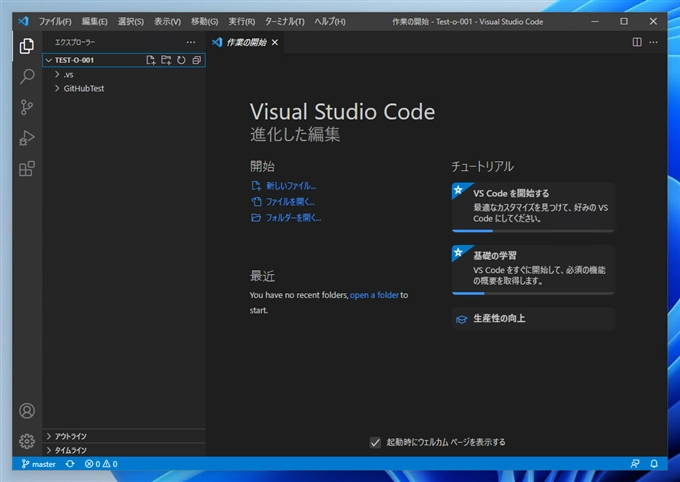Split the editor to the right
The height and width of the screenshot is (482, 680).
637,42
